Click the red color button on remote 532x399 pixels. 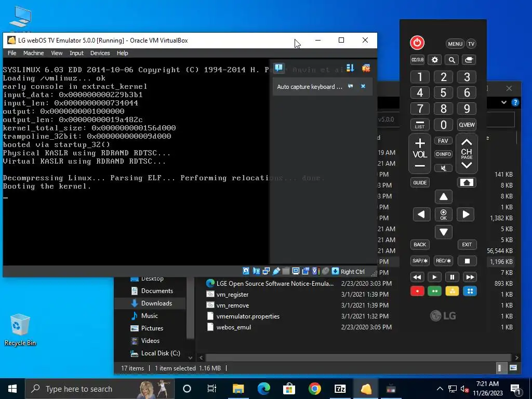[x=417, y=291]
